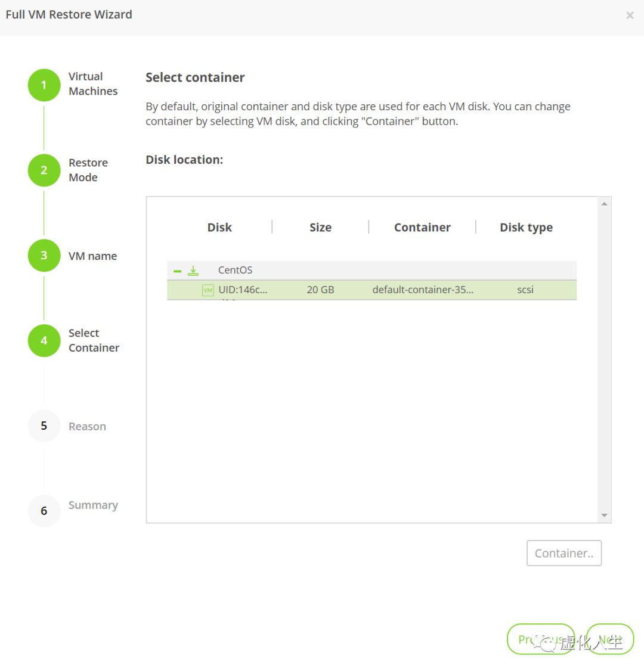Sort by the Disk column header
This screenshot has width=644, height=671.
pyautogui.click(x=219, y=227)
